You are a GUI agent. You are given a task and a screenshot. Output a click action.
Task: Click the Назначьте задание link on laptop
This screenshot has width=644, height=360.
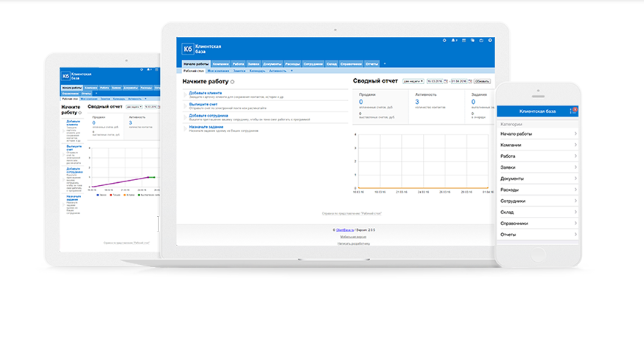click(x=206, y=127)
